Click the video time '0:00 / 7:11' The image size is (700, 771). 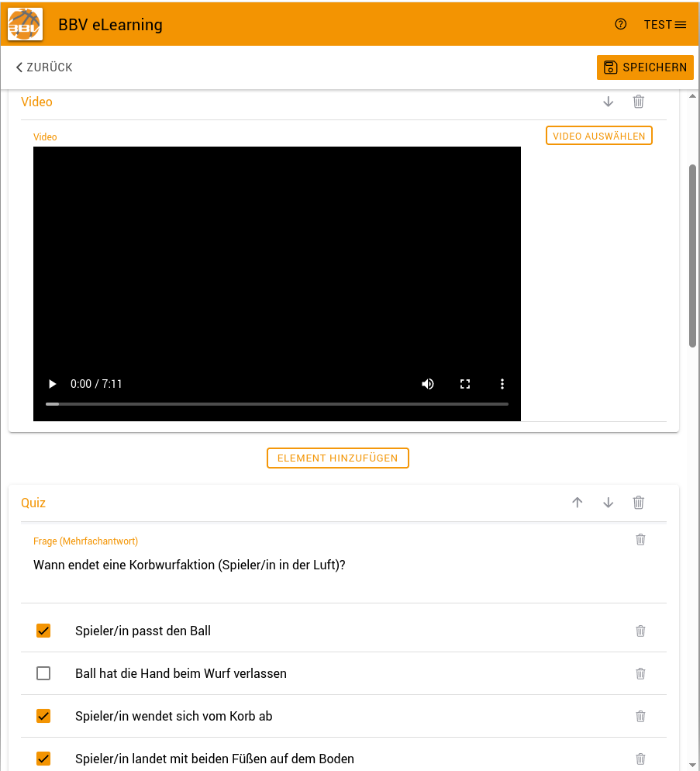coord(96,384)
